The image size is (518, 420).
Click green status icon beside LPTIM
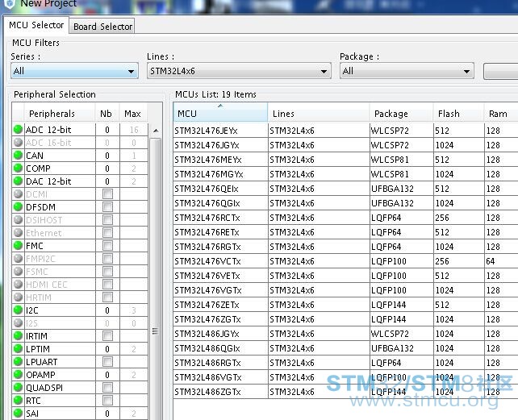point(19,349)
